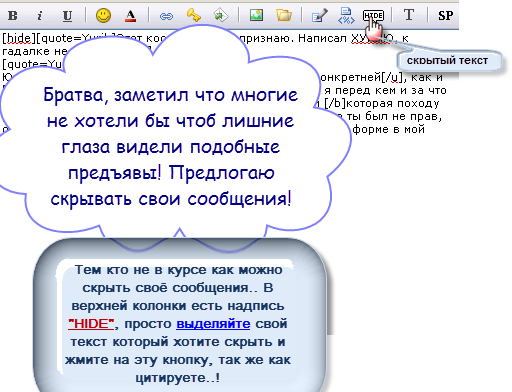Viewport: 512px width, 392px height.
Task: Insert a hyperlink with the chain icon
Action: coord(166,16)
